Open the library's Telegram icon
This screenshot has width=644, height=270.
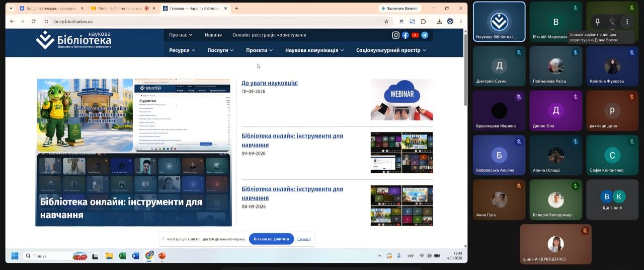pos(425,35)
